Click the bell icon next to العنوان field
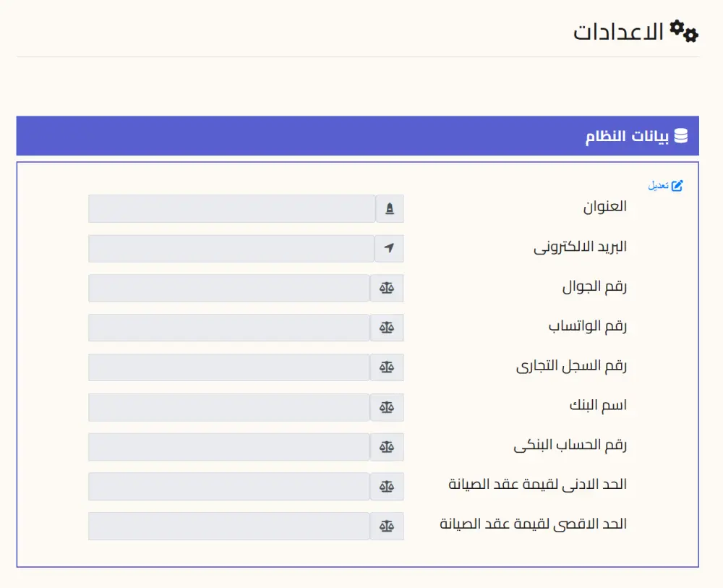This screenshot has width=723, height=588. tap(390, 208)
